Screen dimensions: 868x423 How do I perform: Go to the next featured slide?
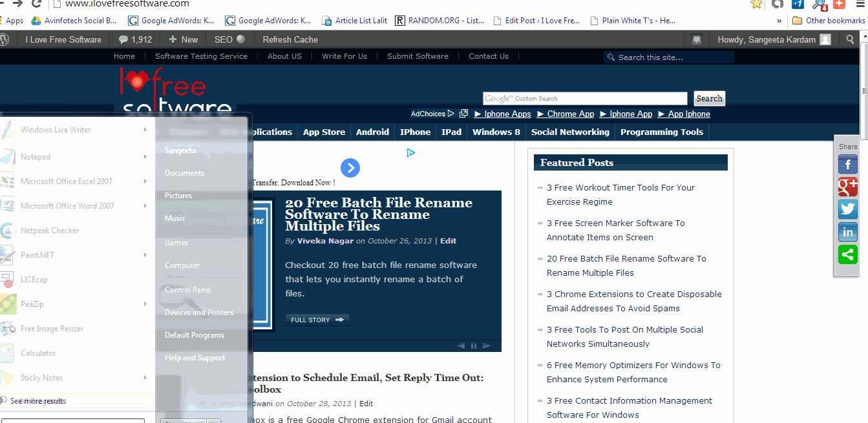487,346
